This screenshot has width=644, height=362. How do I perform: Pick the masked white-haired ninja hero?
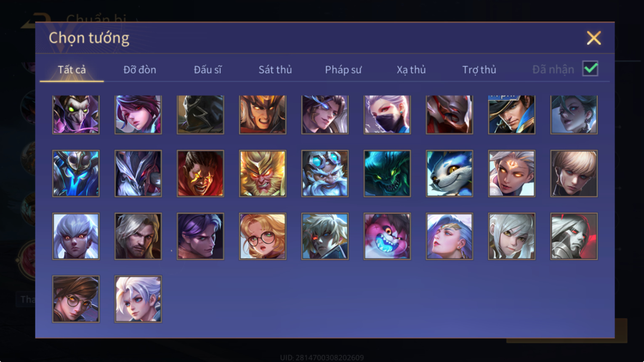pos(387,114)
